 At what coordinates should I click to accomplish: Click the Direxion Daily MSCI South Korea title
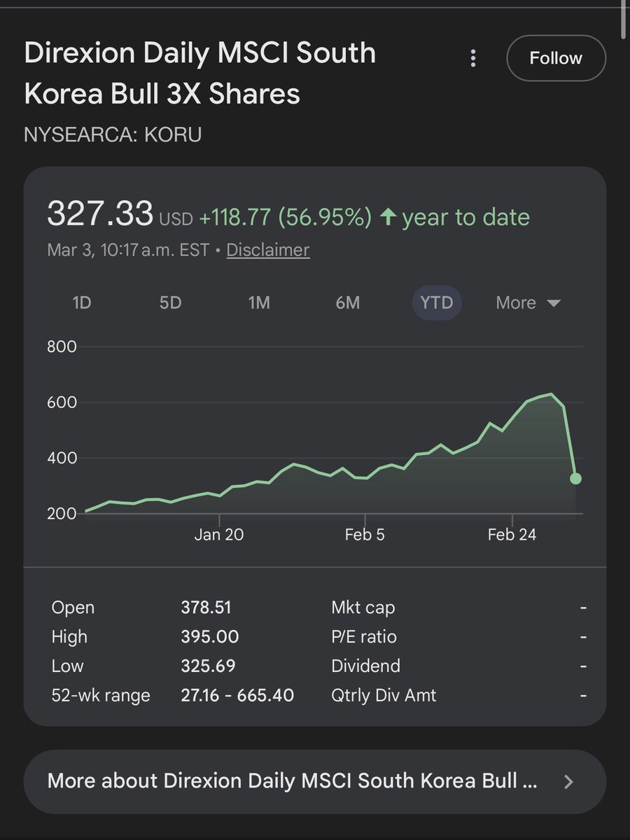point(200,73)
